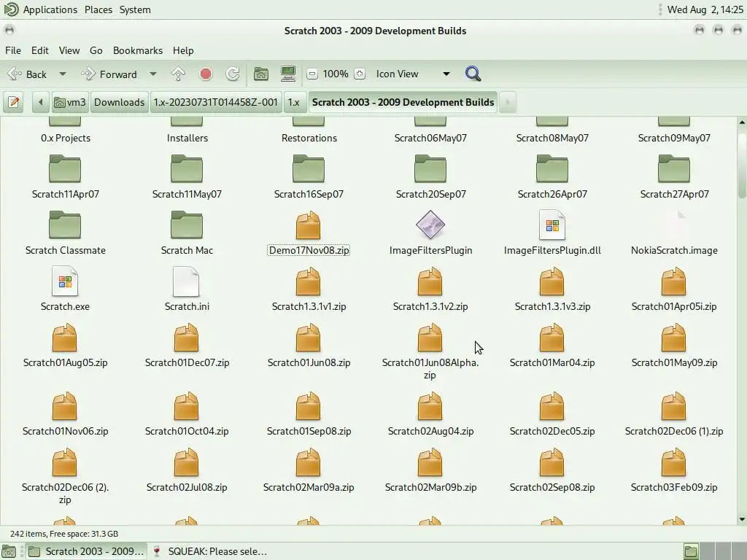This screenshot has height=560, width=747.
Task: Click the Scratch01Nov06.zip file name
Action: pos(65,431)
